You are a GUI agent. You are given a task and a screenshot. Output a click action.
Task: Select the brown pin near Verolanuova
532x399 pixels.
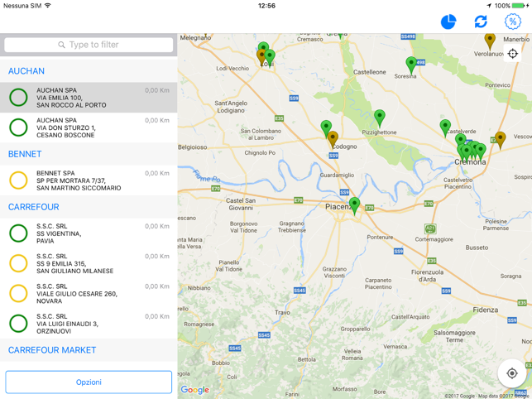490,41
